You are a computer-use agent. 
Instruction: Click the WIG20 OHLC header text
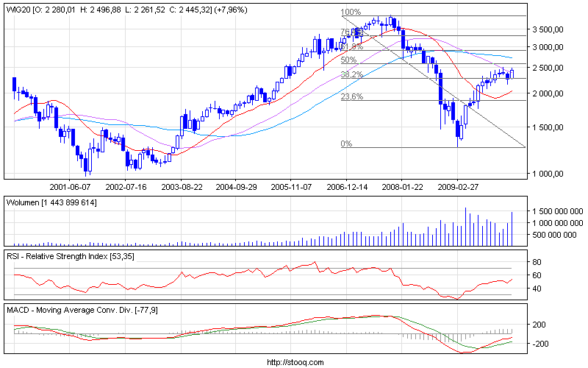(x=126, y=10)
